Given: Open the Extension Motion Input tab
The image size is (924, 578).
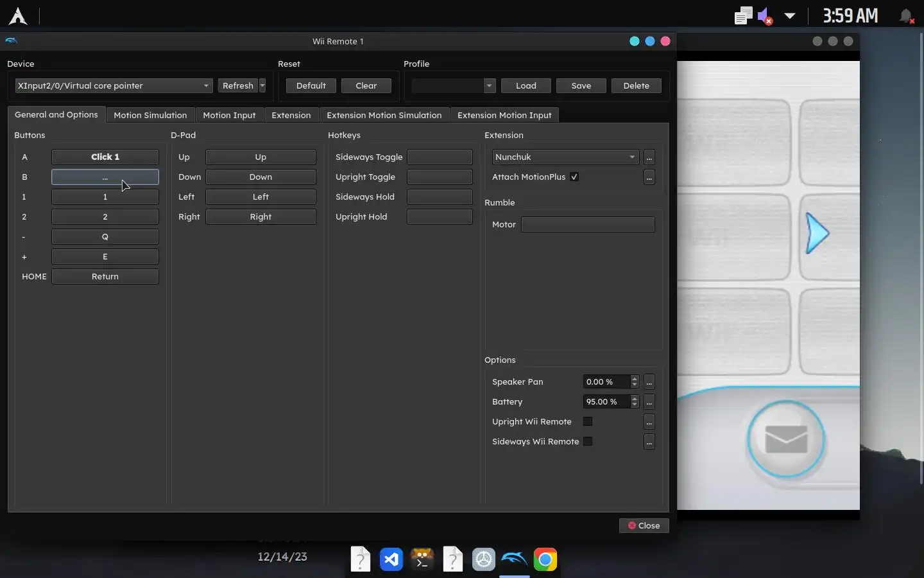Looking at the screenshot, I should point(504,115).
